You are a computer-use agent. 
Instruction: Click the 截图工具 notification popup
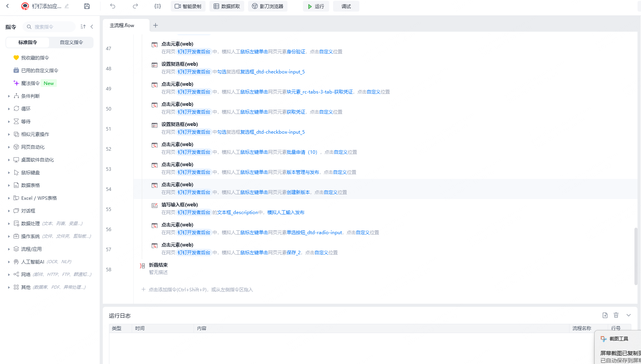(618, 347)
